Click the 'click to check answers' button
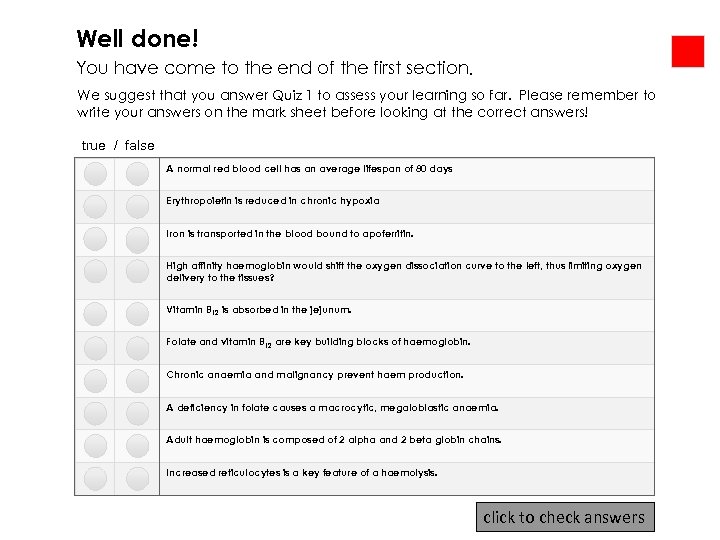Screen dimensions: 720x540 coord(564,517)
